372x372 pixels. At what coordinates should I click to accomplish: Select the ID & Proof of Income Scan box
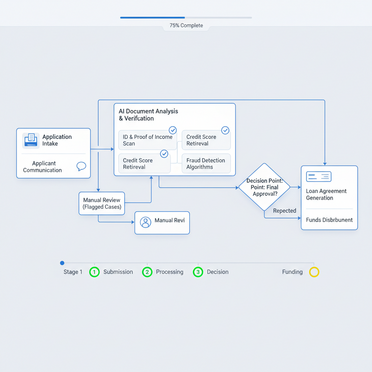[148, 140]
